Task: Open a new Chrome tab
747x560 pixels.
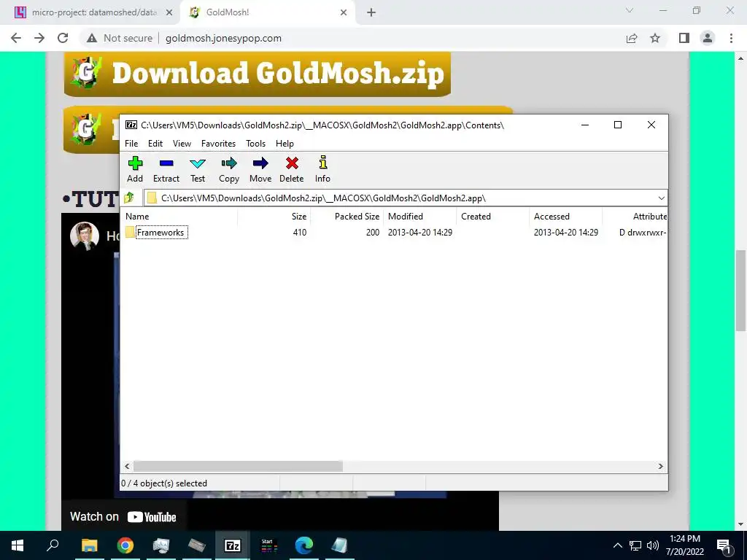Action: pyautogui.click(x=371, y=12)
